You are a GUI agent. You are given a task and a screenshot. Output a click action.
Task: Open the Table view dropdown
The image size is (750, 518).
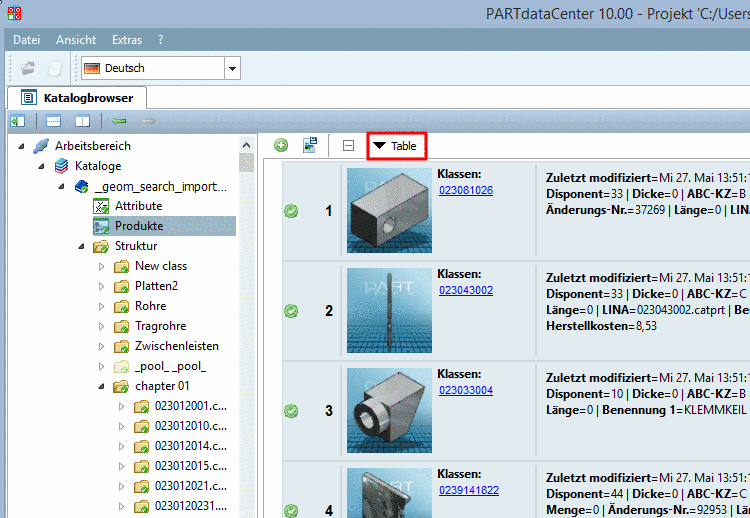pos(397,146)
